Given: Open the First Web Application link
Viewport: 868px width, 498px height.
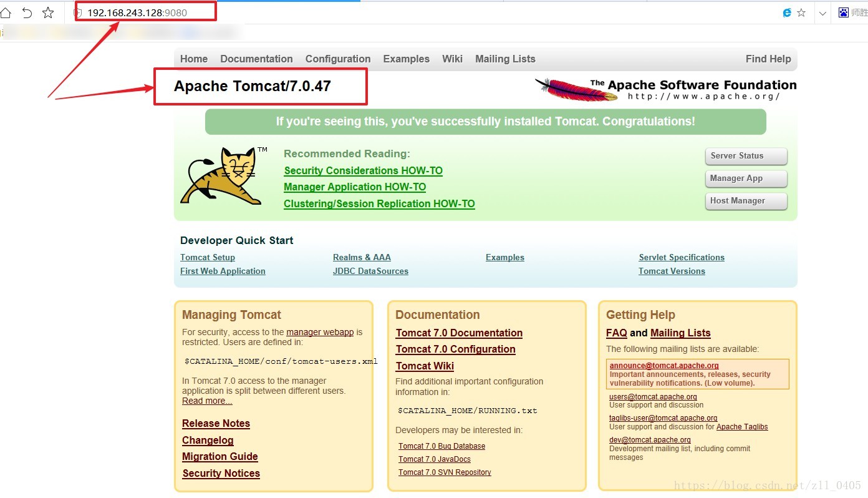Looking at the screenshot, I should [x=223, y=271].
